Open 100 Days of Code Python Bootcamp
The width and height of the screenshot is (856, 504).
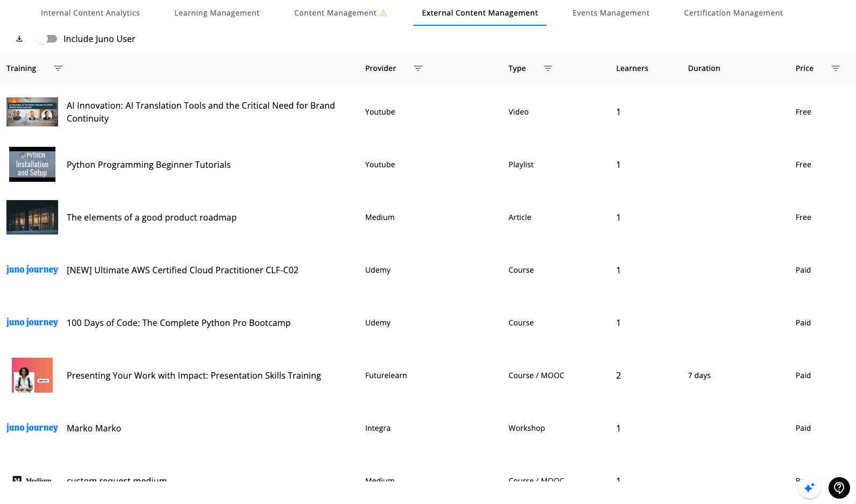(179, 323)
